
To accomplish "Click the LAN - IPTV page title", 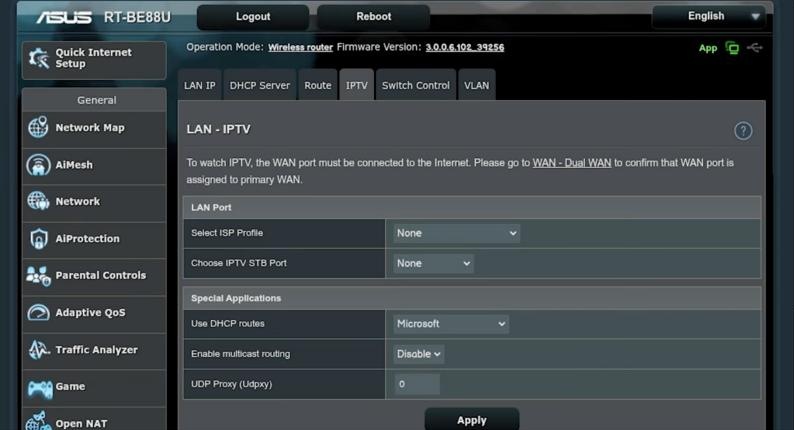I will pos(218,129).
